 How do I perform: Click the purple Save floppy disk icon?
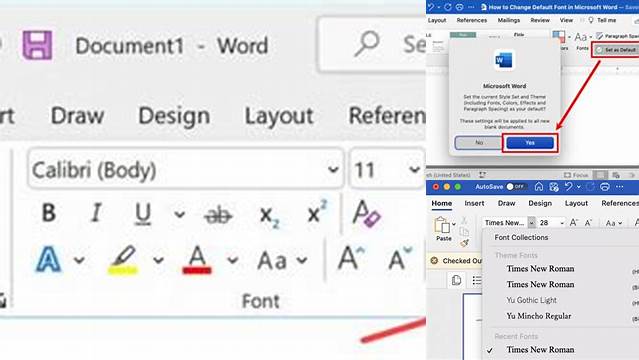(x=37, y=45)
